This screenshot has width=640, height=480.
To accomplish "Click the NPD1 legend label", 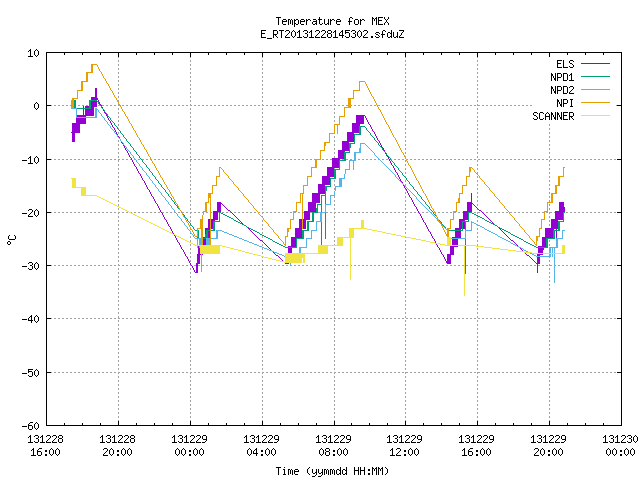I will 562,77.
